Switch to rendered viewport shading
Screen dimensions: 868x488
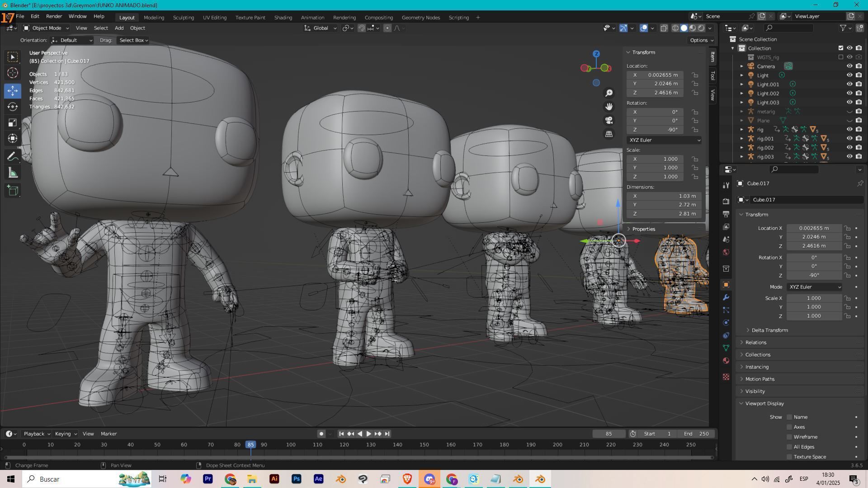coord(701,28)
